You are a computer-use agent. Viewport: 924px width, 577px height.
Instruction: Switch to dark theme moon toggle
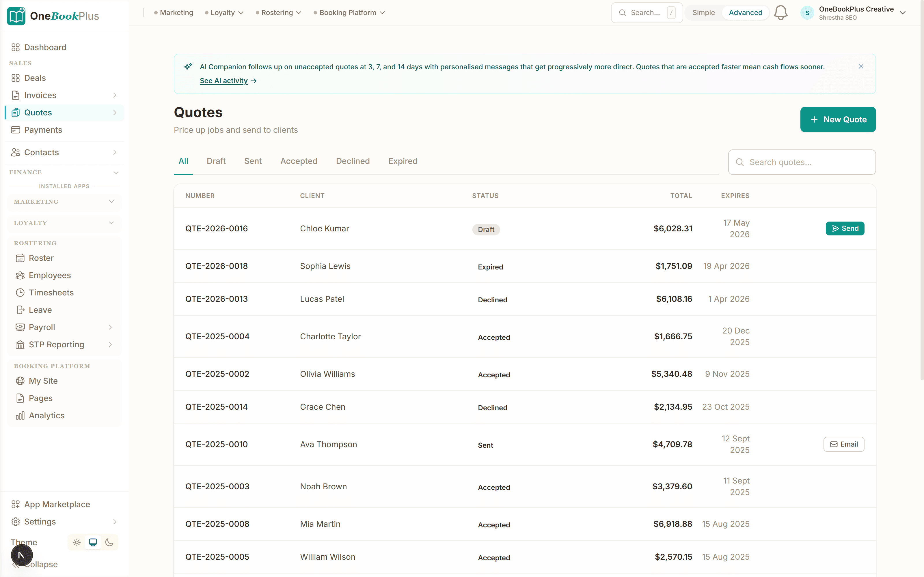[x=110, y=542]
